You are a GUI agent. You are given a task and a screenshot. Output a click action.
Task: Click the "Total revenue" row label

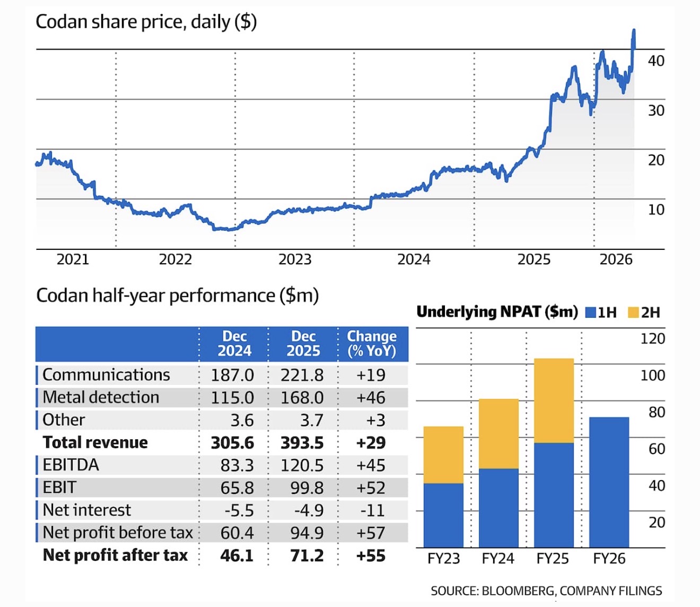95,443
